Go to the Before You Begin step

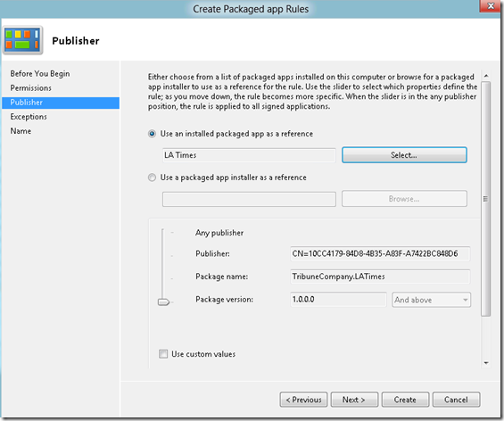(40, 74)
